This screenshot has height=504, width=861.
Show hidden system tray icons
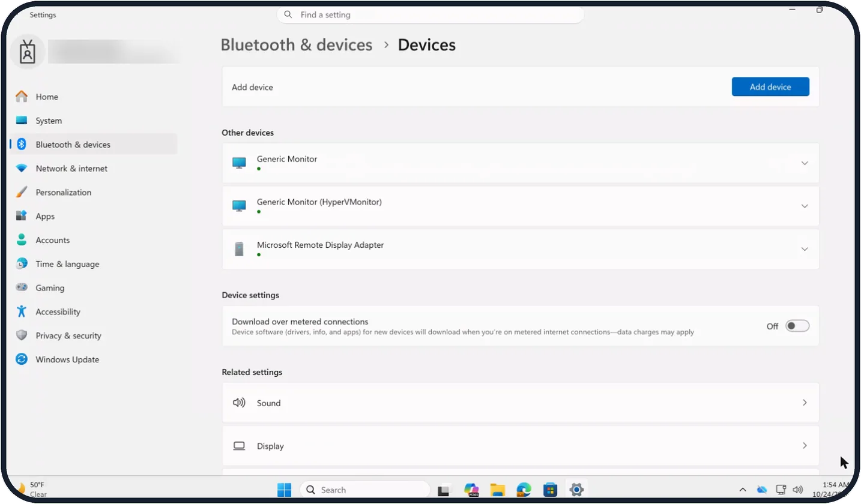(743, 490)
